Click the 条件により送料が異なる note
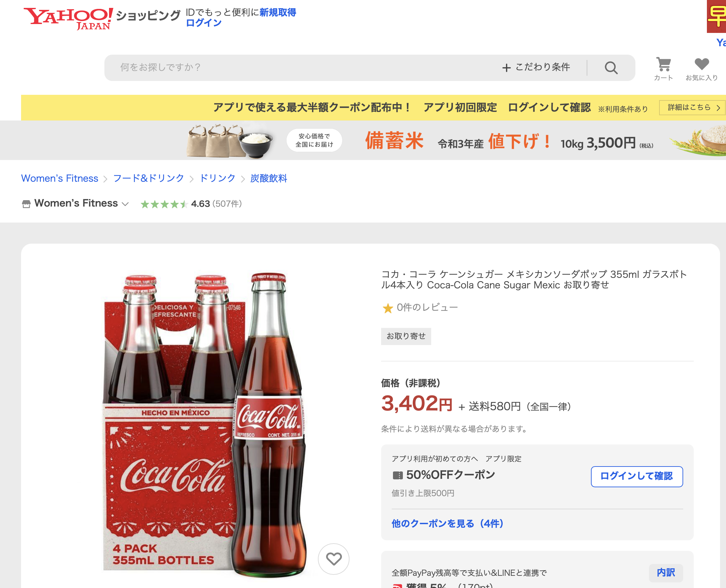This screenshot has height=588, width=726. [x=454, y=429]
